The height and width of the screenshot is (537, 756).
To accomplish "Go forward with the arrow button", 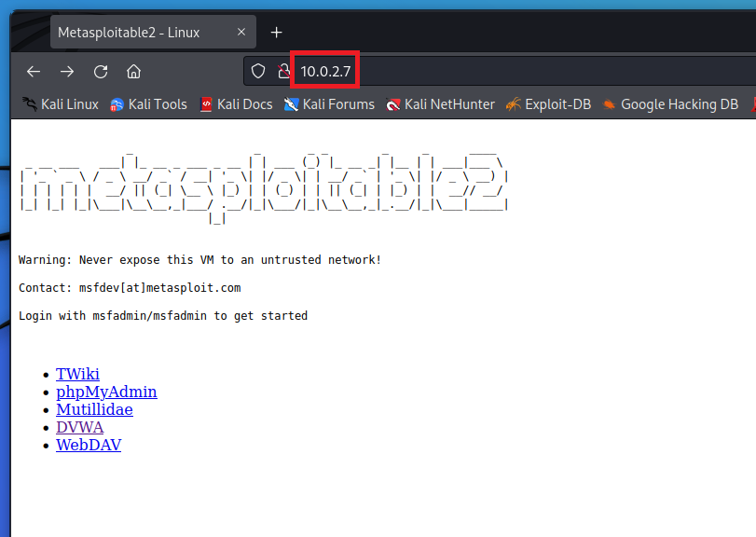I will pos(67,72).
